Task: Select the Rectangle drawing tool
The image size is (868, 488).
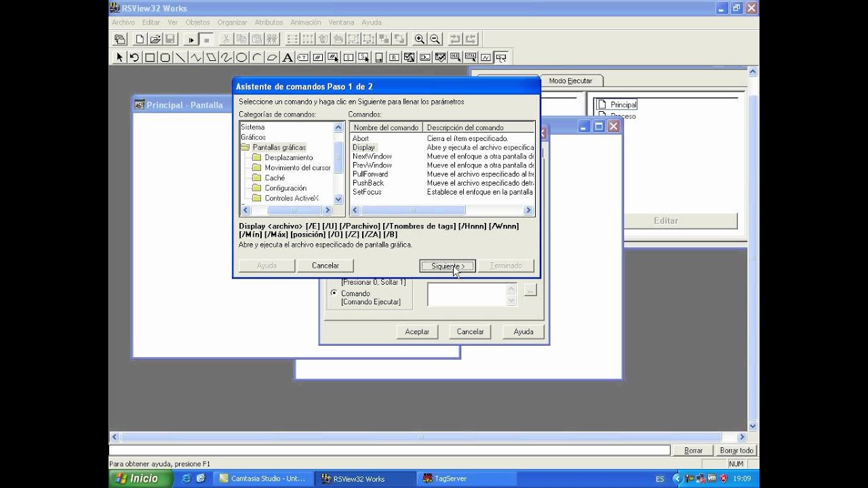Action: coord(150,58)
